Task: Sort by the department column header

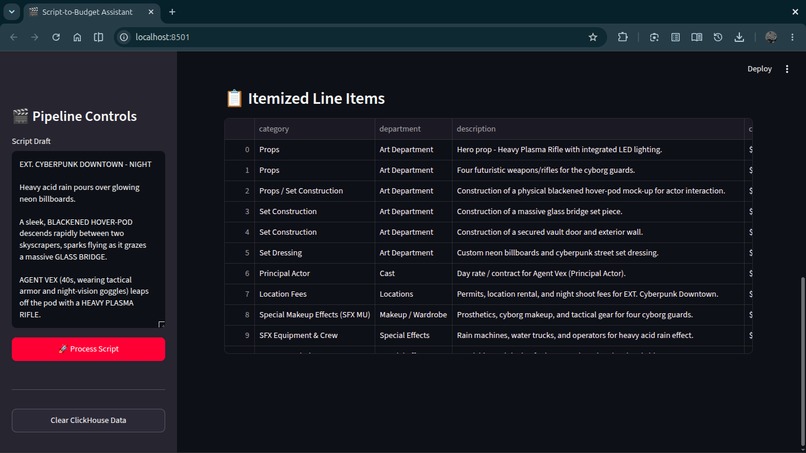Action: (x=413, y=129)
